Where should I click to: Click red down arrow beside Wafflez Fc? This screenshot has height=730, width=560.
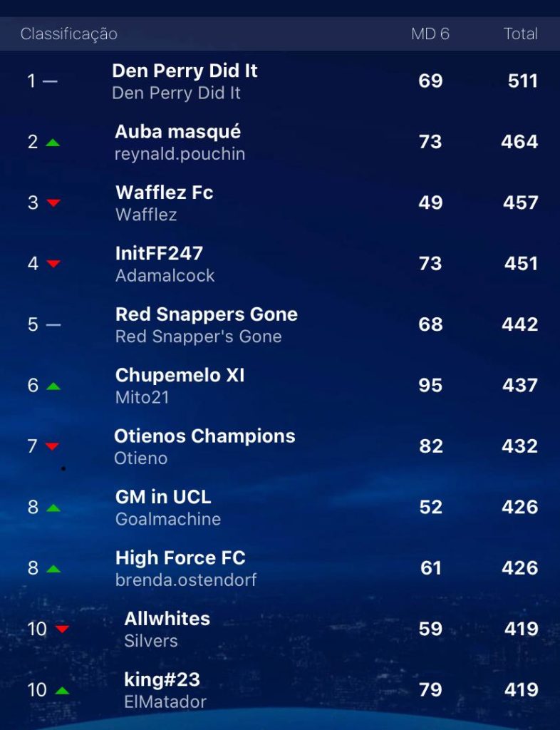[x=53, y=202]
